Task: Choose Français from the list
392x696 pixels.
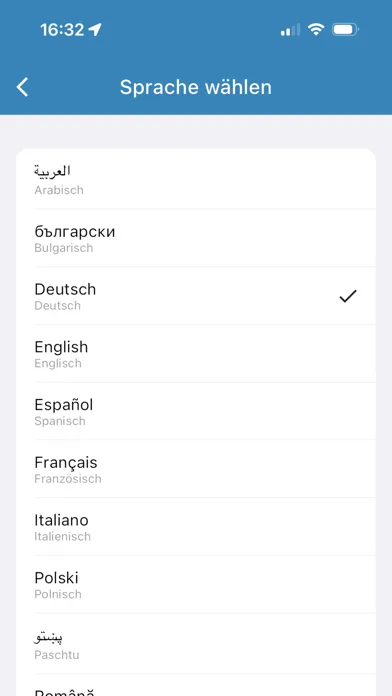Action: coord(196,469)
